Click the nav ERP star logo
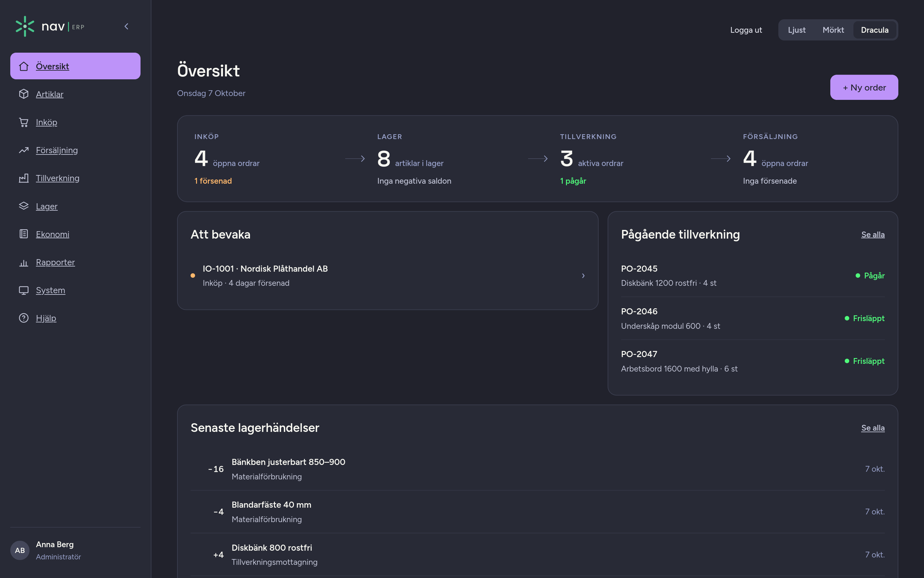Screen dimensions: 924x578 (x=25, y=26)
